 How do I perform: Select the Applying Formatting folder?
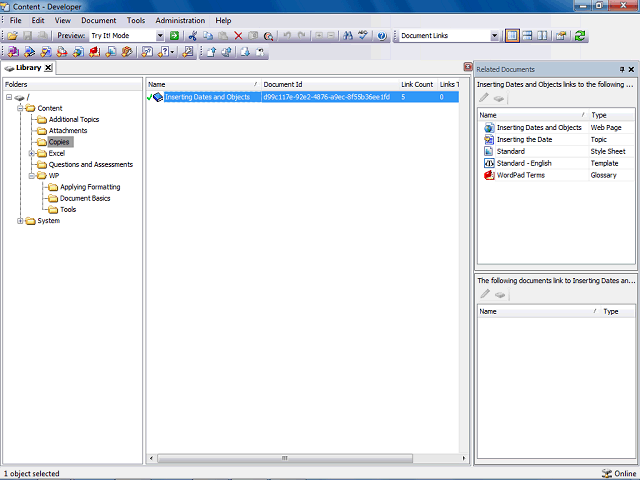(x=90, y=187)
